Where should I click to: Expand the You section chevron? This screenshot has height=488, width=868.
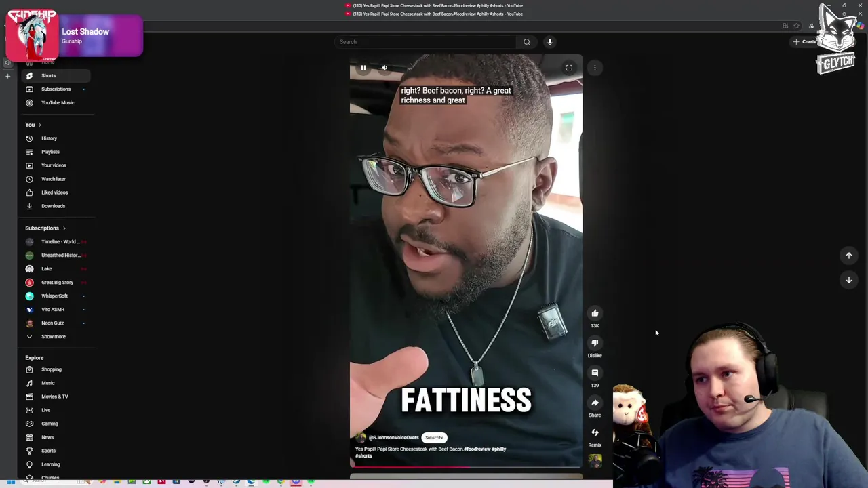coord(39,125)
